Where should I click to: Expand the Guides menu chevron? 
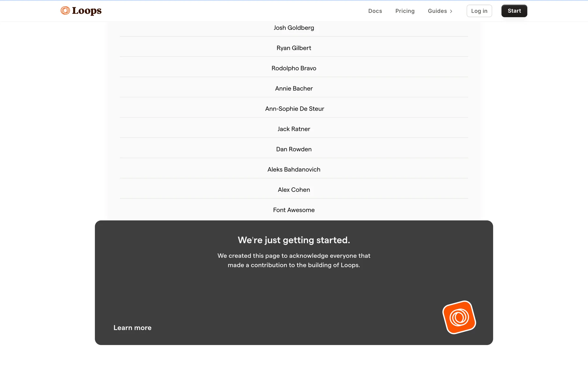(451, 11)
